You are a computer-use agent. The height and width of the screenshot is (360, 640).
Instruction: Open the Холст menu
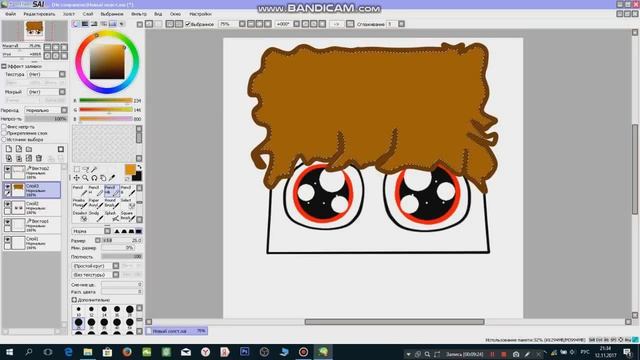(x=69, y=14)
